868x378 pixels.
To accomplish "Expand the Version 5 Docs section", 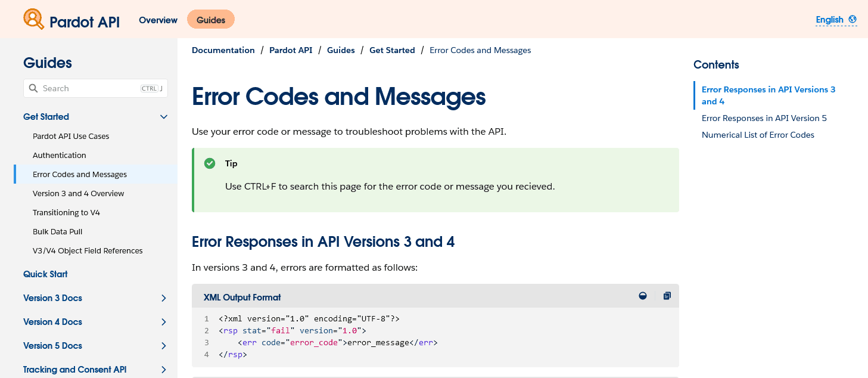I will [x=164, y=346].
